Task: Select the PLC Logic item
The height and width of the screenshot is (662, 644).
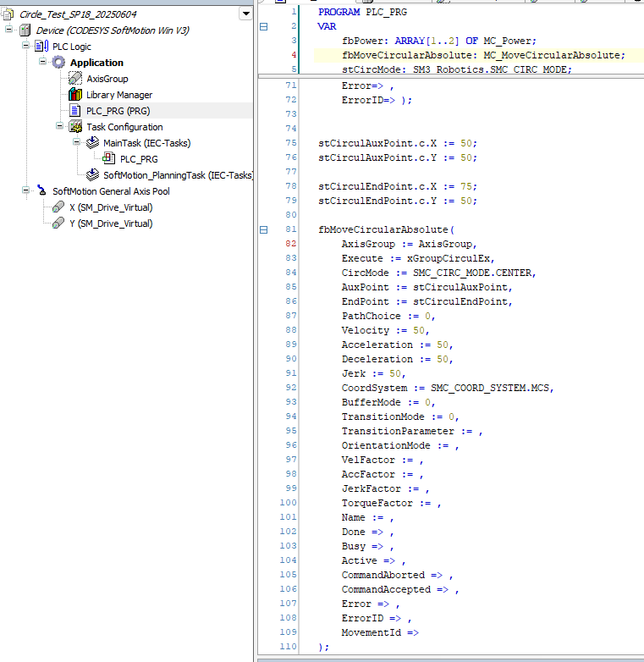Action: [72, 47]
